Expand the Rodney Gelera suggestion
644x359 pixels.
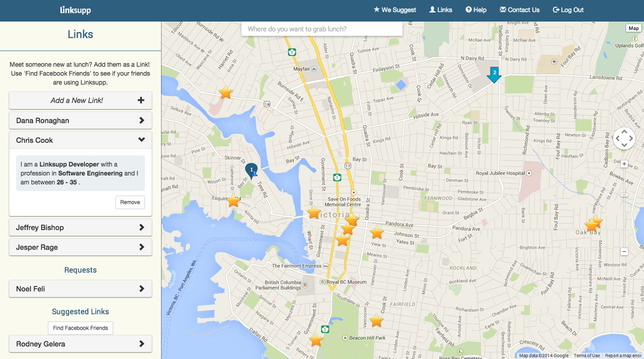pyautogui.click(x=80, y=344)
